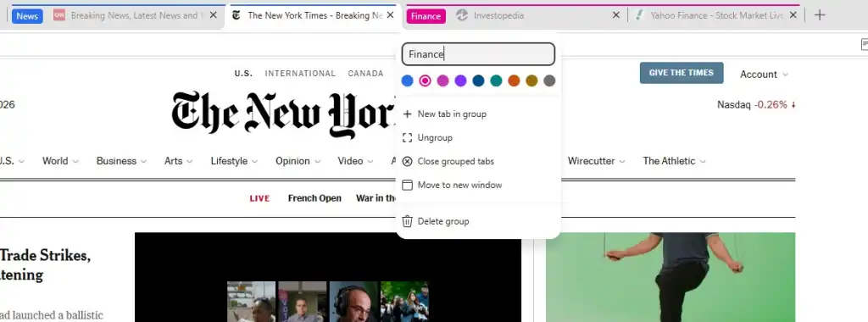Expand the Business section menu
This screenshot has width=868, height=322.
coord(121,161)
